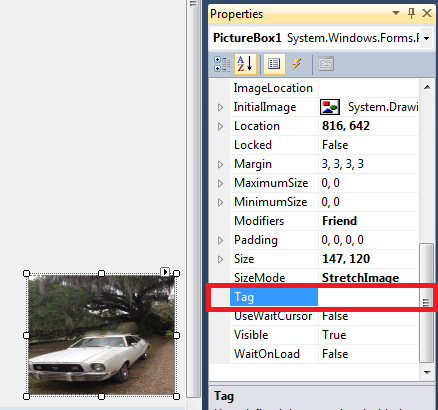The width and height of the screenshot is (438, 410).
Task: Select the Padding value 0, 0, 0, 0
Action: click(x=342, y=240)
